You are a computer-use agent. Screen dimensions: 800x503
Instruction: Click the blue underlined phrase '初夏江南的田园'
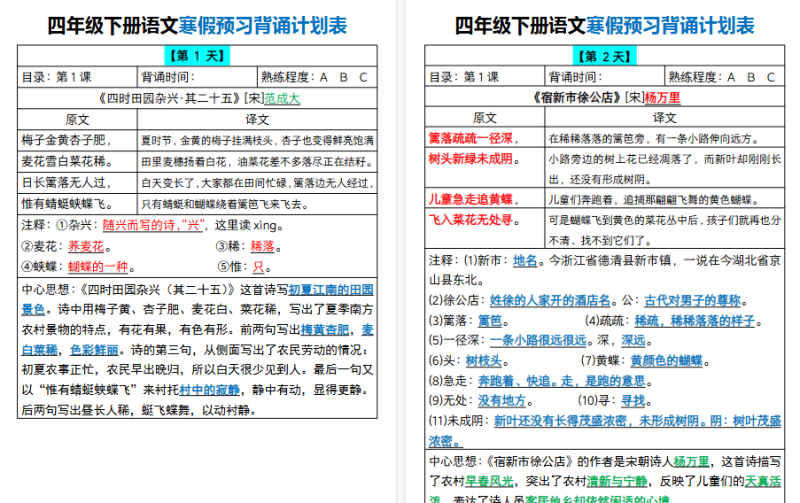331,290
